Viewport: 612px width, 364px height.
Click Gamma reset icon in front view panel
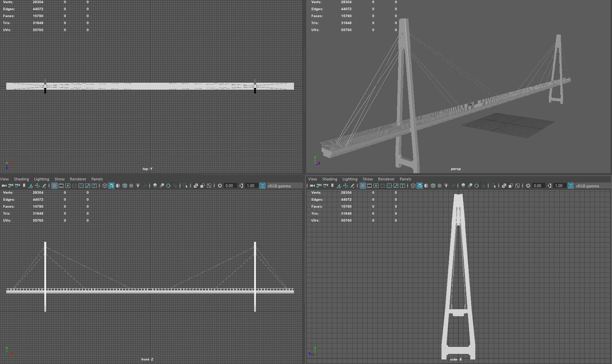pos(241,186)
